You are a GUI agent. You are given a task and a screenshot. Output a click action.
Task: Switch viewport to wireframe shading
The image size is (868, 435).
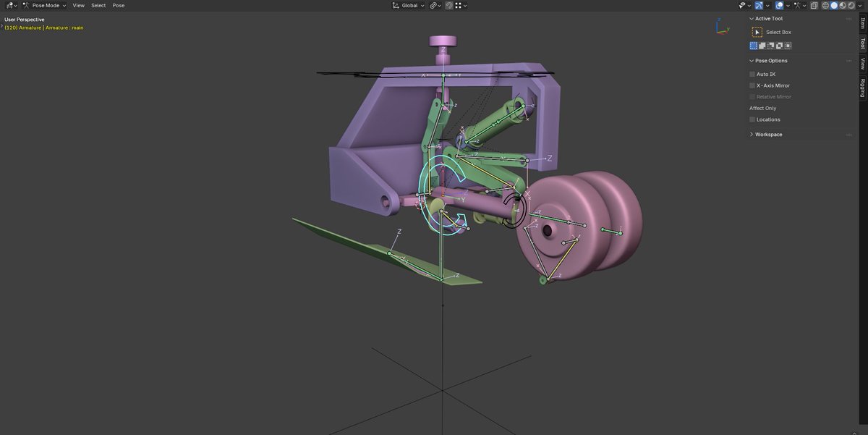825,5
